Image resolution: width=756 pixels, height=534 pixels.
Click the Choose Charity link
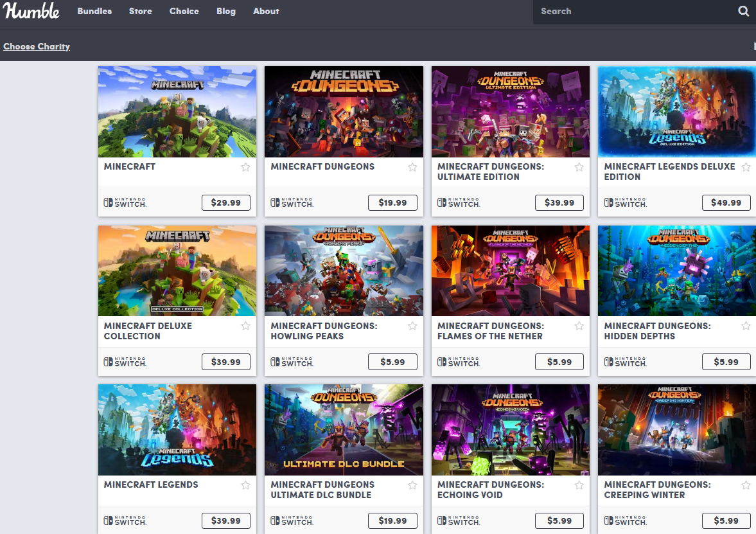coord(37,46)
